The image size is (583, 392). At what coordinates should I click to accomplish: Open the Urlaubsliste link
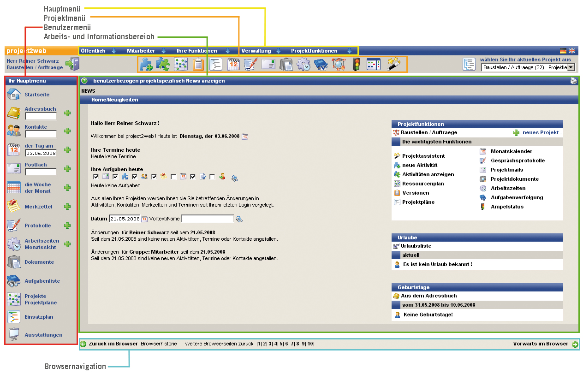[416, 246]
